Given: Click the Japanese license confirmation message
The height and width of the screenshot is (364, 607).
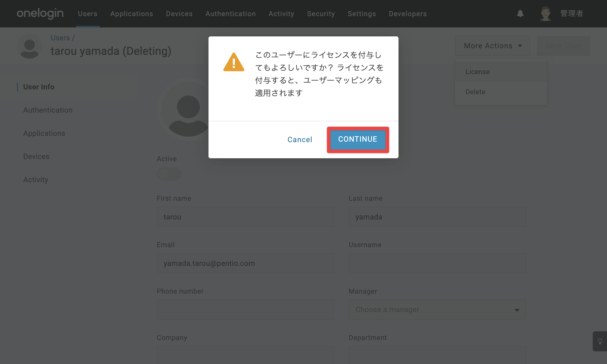Looking at the screenshot, I should coord(319,74).
